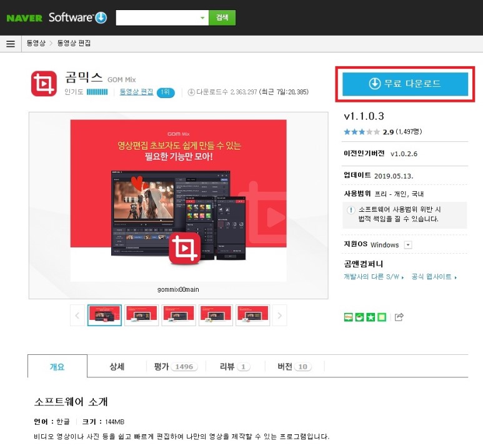Expand the supported OS Windows dropdown

click(408, 245)
